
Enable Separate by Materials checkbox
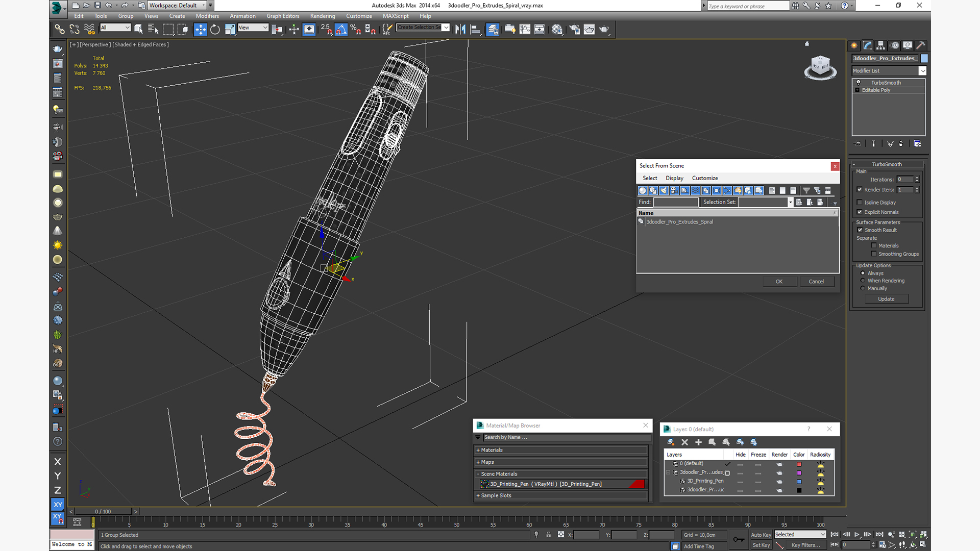coord(874,246)
